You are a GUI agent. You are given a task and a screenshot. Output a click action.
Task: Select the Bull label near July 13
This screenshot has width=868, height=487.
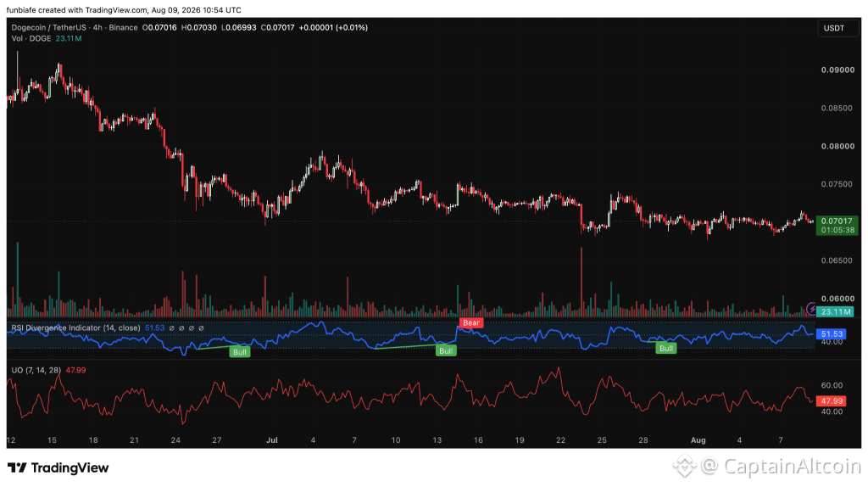coord(446,350)
